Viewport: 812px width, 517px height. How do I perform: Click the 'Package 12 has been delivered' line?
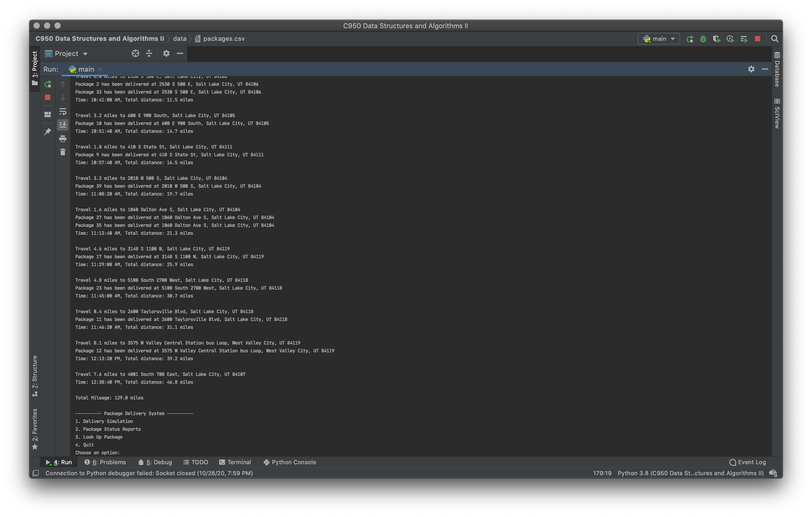pyautogui.click(x=205, y=351)
